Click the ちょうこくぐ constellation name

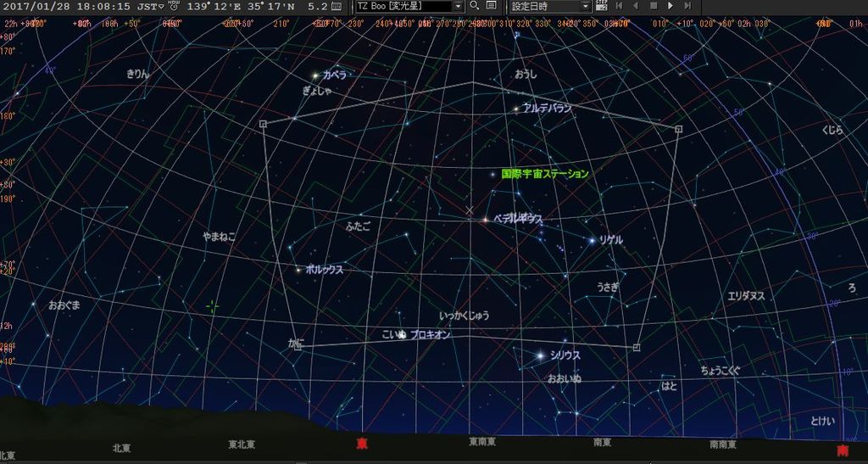point(720,371)
